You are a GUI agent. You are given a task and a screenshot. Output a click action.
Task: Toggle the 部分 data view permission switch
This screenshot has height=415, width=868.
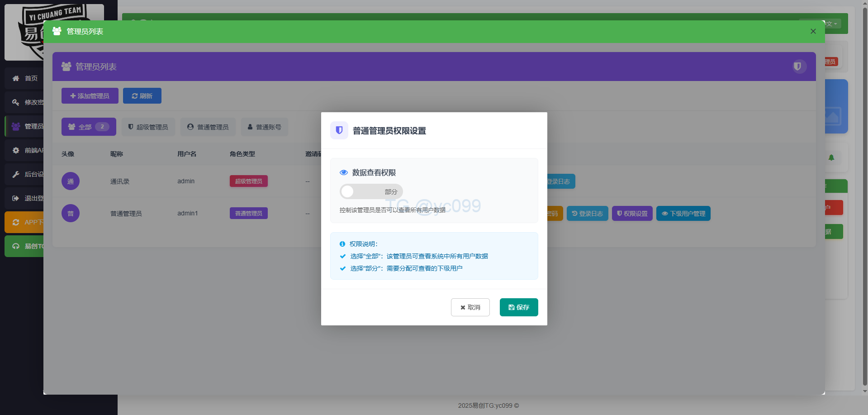pyautogui.click(x=371, y=191)
